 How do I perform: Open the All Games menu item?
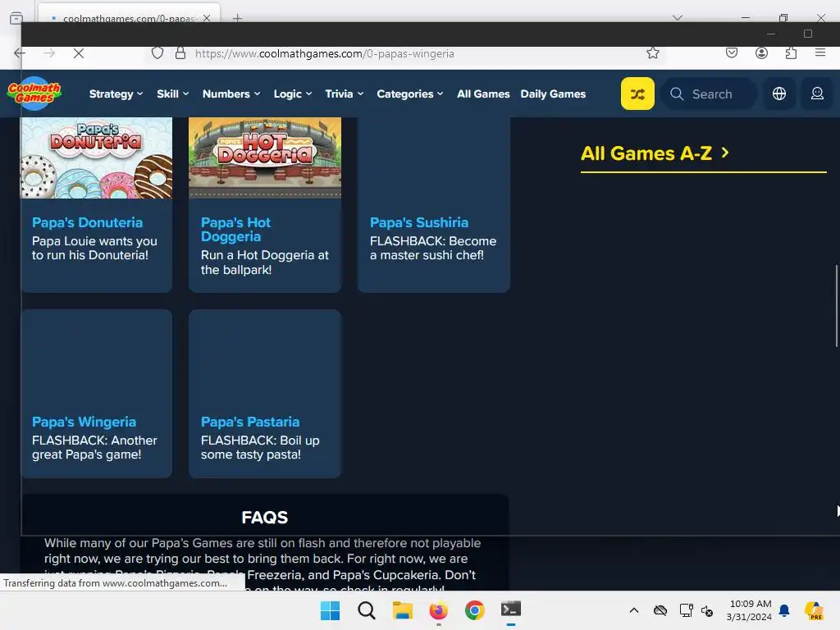click(483, 94)
